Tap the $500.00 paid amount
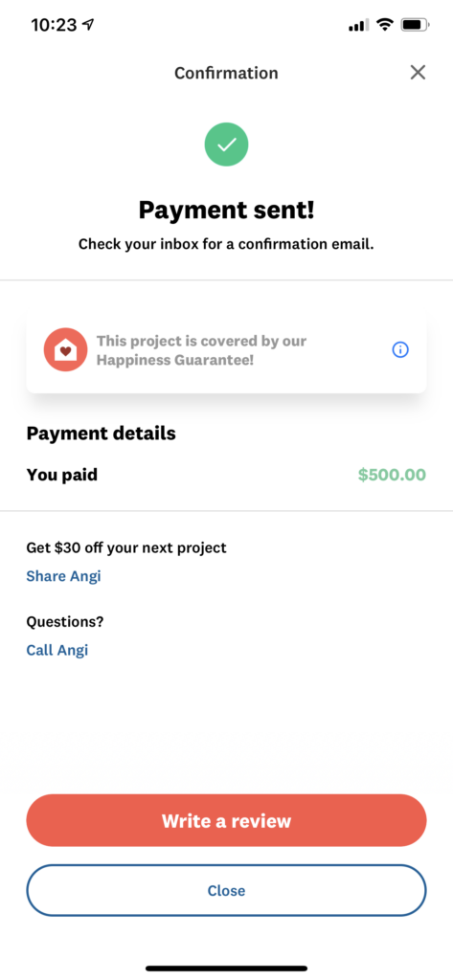 pos(393,475)
